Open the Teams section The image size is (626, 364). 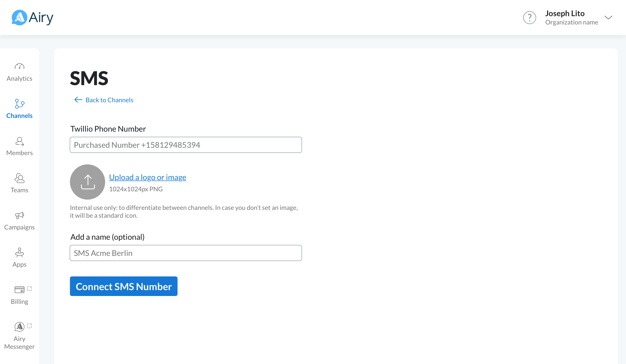tap(19, 184)
